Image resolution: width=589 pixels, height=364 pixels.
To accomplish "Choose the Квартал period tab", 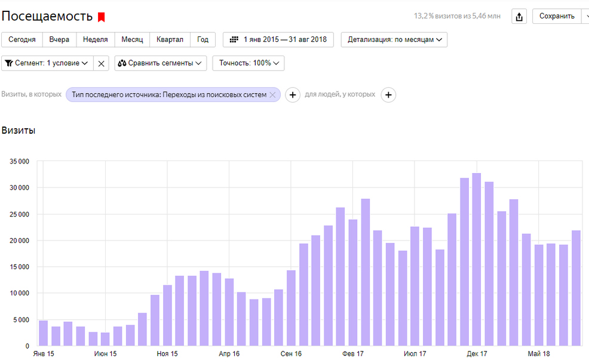I will (170, 39).
